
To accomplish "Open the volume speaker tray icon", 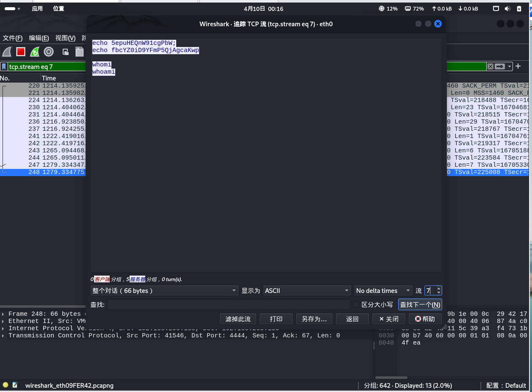I will pos(507,8).
